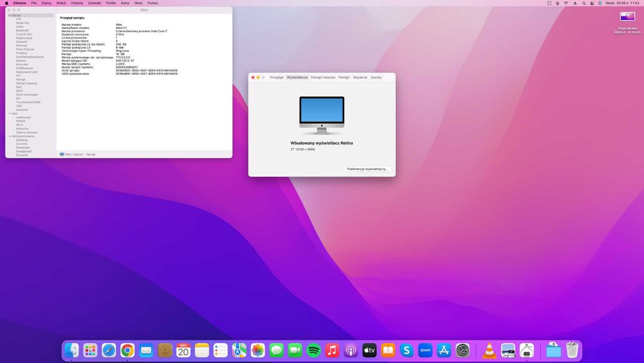Image resolution: width=644 pixels, height=363 pixels.
Task: Open Control Center in menu bar
Action: pos(592,3)
